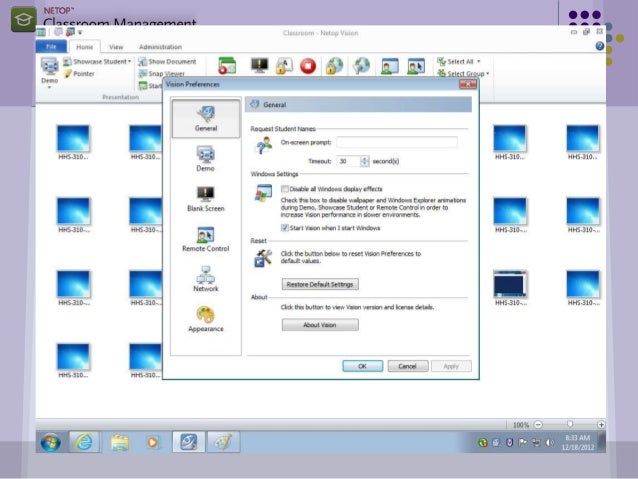Switch to the Home ribbon tab

click(x=85, y=47)
